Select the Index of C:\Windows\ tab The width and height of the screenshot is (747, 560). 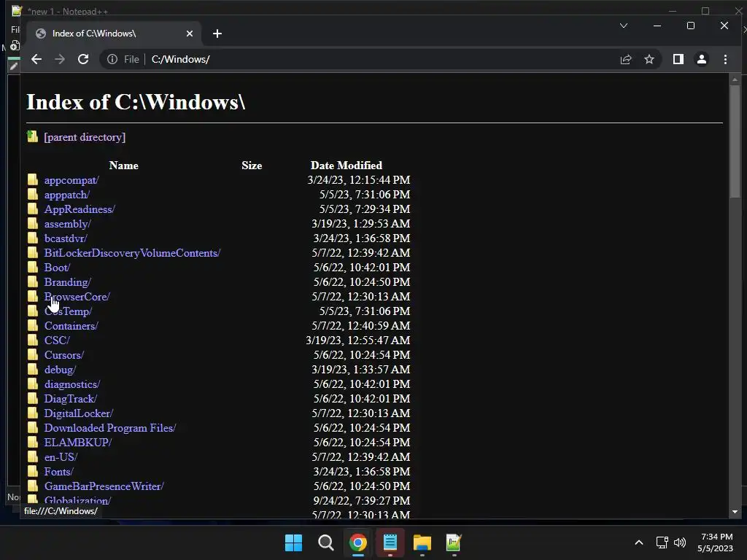[115, 34]
